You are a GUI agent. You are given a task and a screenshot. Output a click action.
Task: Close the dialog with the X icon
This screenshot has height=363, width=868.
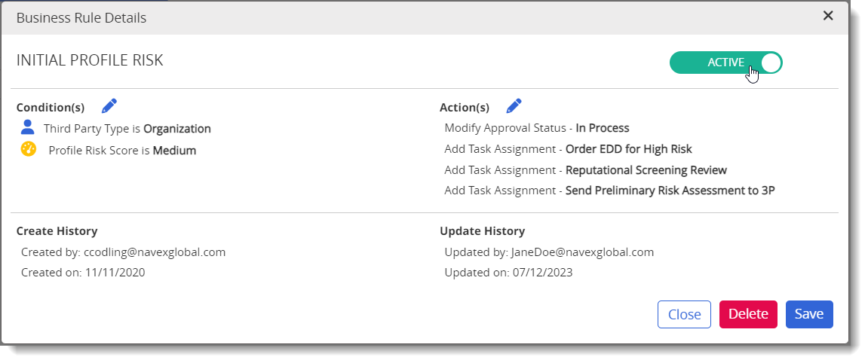[x=827, y=16]
